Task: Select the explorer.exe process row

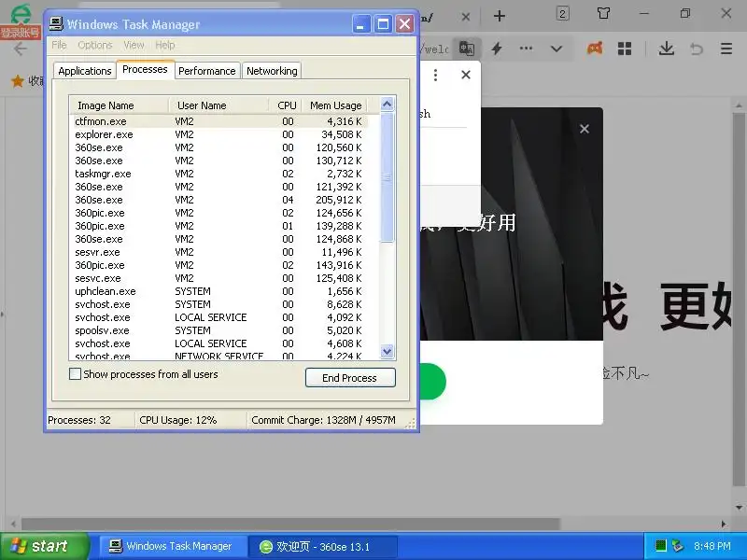Action: (x=219, y=134)
